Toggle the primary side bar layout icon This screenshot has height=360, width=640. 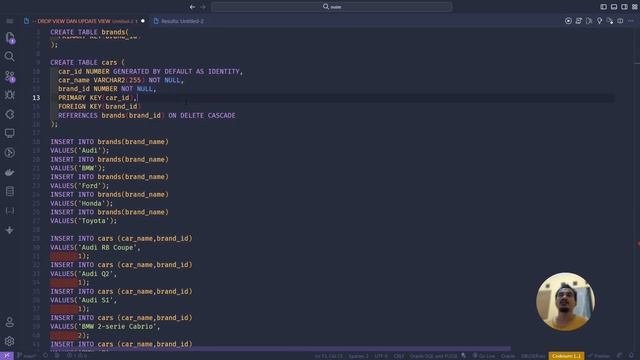[x=603, y=7]
